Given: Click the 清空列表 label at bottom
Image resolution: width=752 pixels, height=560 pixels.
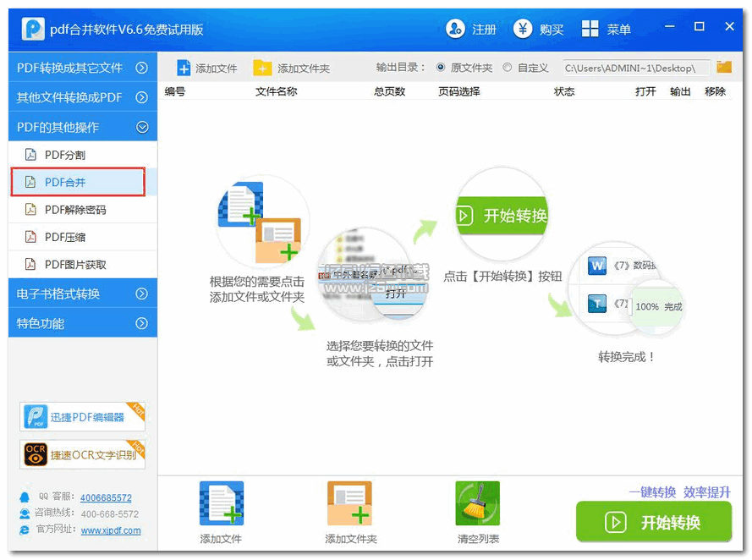Looking at the screenshot, I should click(478, 539).
